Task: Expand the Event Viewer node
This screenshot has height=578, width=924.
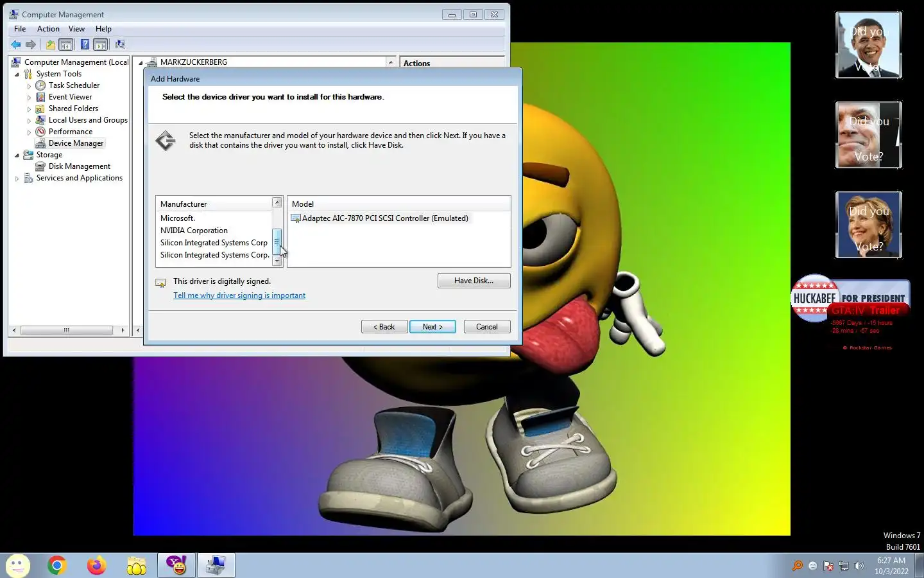Action: pyautogui.click(x=29, y=97)
